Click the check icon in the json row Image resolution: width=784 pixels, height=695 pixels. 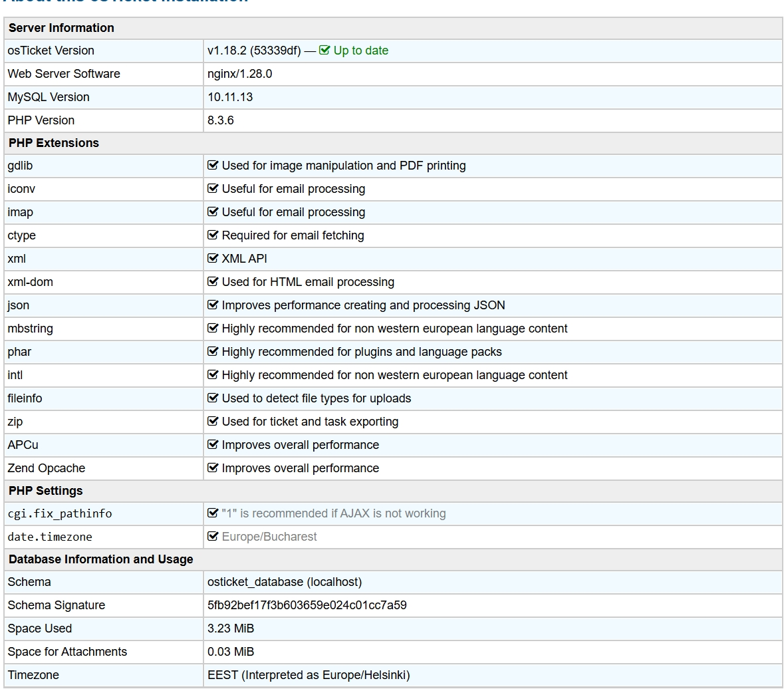point(213,305)
